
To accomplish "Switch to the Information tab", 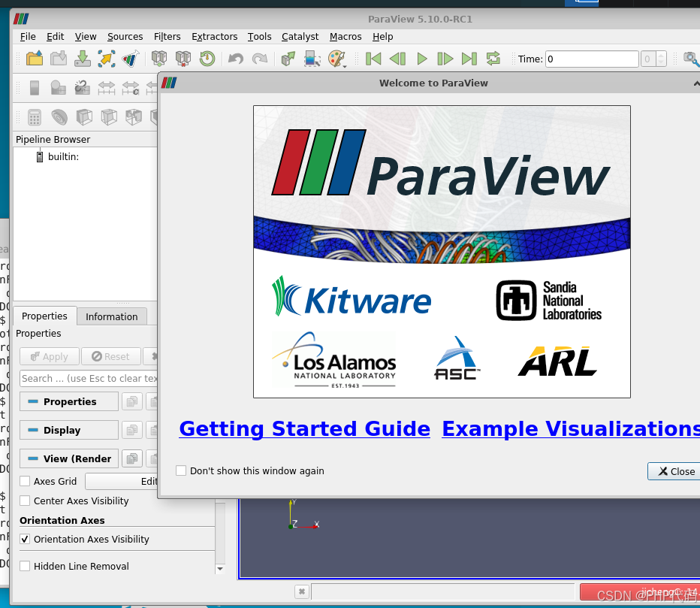I will click(111, 316).
